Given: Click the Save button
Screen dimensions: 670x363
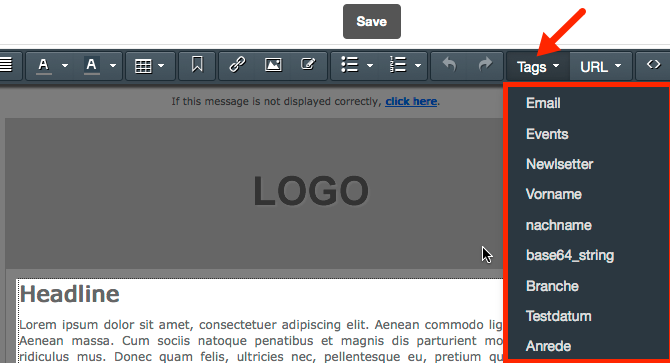Looking at the screenshot, I should point(372,21).
